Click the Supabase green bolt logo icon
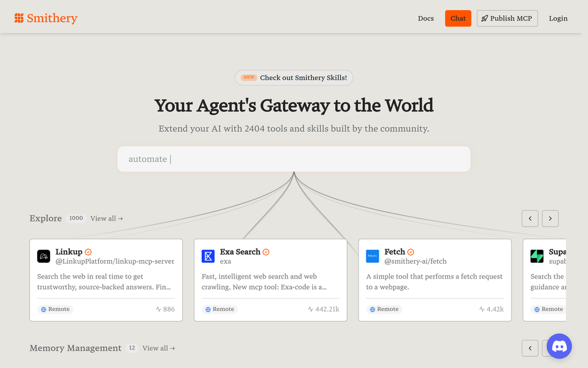The width and height of the screenshot is (588, 368). pyautogui.click(x=537, y=256)
